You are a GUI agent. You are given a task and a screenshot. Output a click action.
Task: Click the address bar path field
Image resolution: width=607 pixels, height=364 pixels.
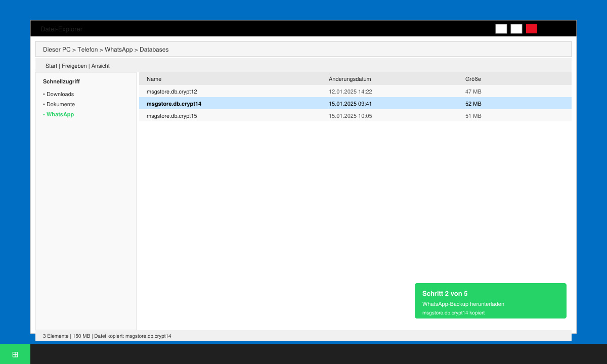click(303, 49)
